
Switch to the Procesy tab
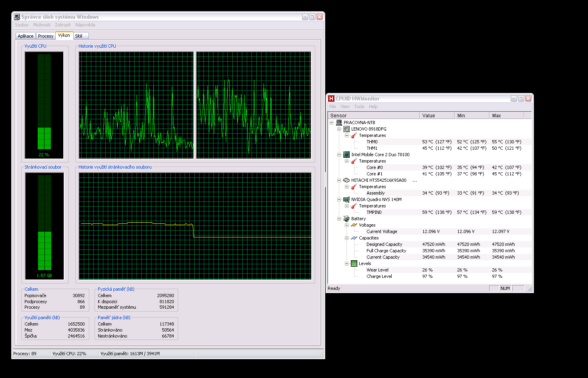pyautogui.click(x=46, y=36)
